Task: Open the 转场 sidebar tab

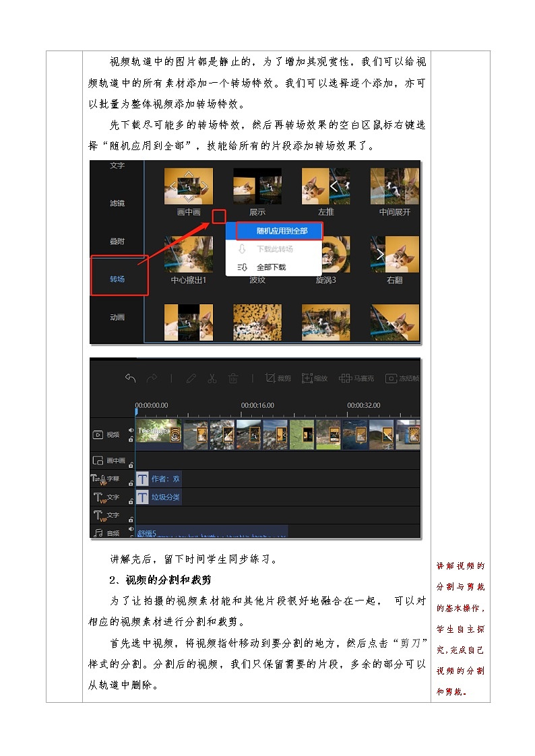Action: [117, 279]
